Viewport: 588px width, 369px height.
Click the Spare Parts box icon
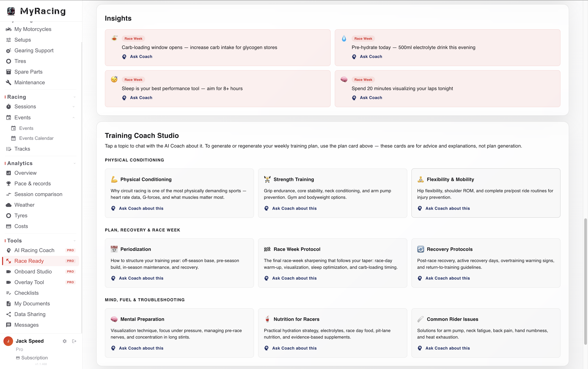[9, 72]
